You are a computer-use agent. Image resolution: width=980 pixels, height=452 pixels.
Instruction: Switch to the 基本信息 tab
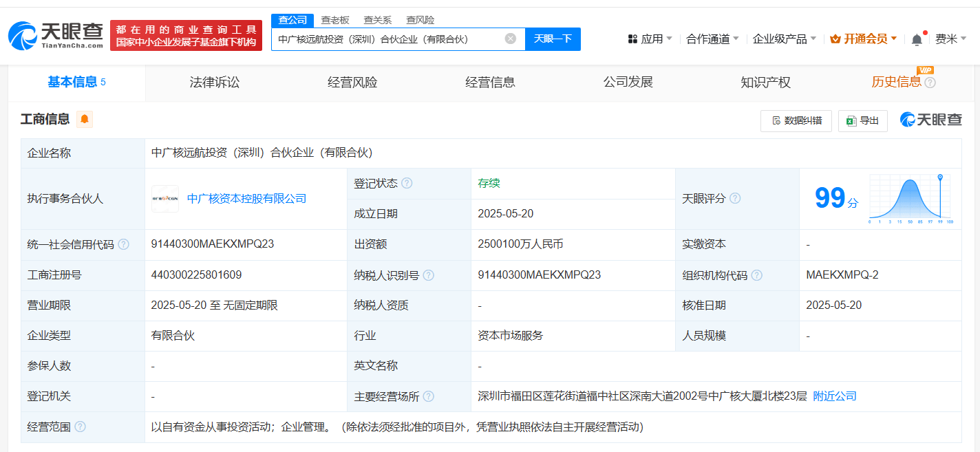[76, 83]
